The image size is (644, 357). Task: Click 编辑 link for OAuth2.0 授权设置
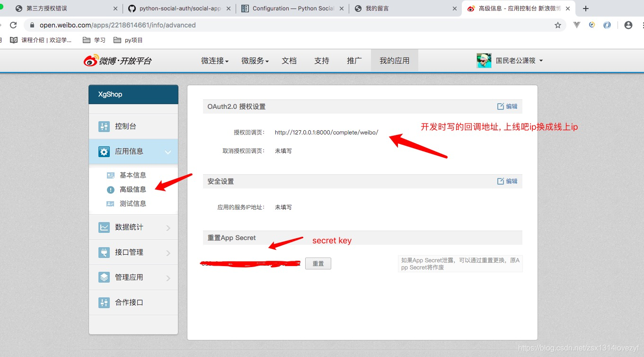click(x=512, y=107)
